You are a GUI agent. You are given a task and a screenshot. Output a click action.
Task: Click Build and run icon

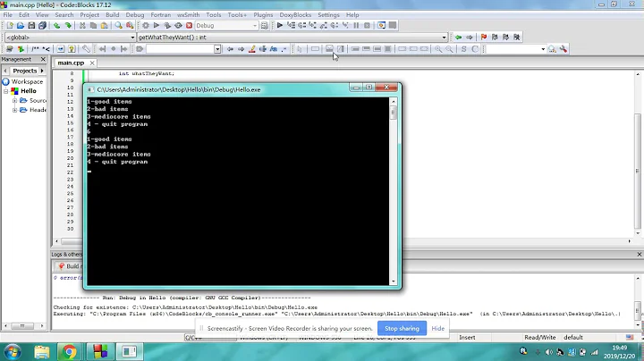point(167,25)
